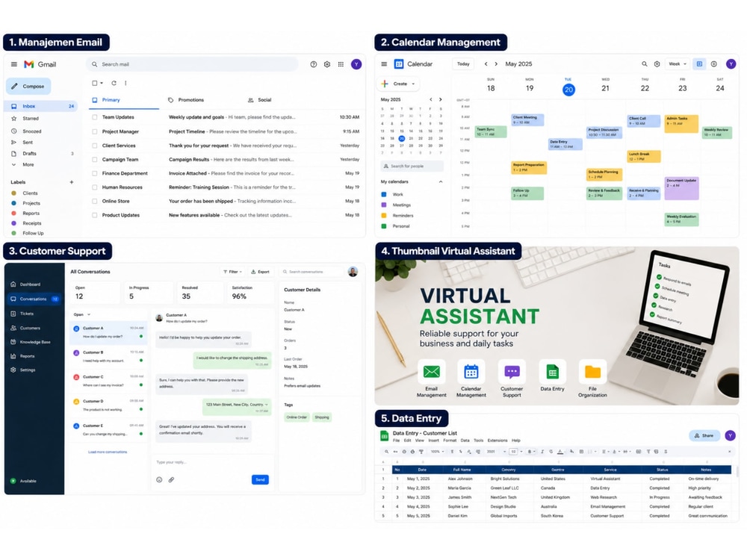
Task: Click Follow Up label color dot
Action: pyautogui.click(x=13, y=233)
